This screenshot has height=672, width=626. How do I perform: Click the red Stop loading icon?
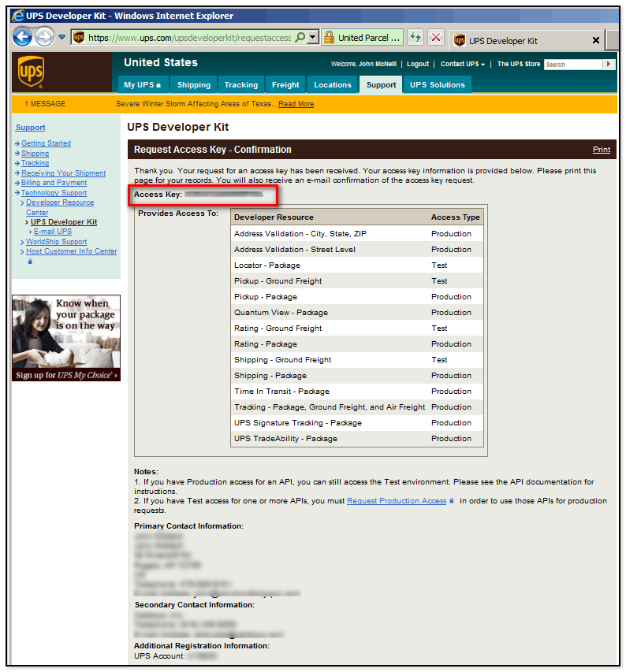435,38
